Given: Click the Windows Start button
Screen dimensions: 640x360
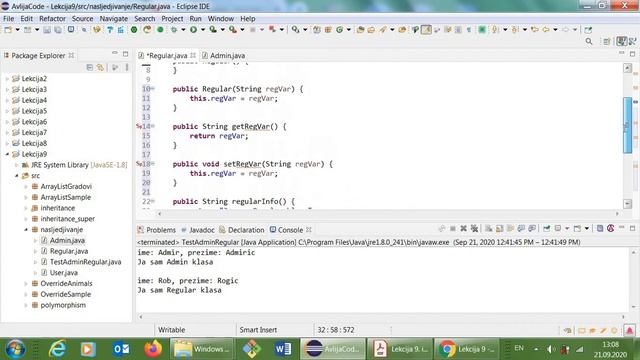Looking at the screenshot, I should [x=15, y=349].
